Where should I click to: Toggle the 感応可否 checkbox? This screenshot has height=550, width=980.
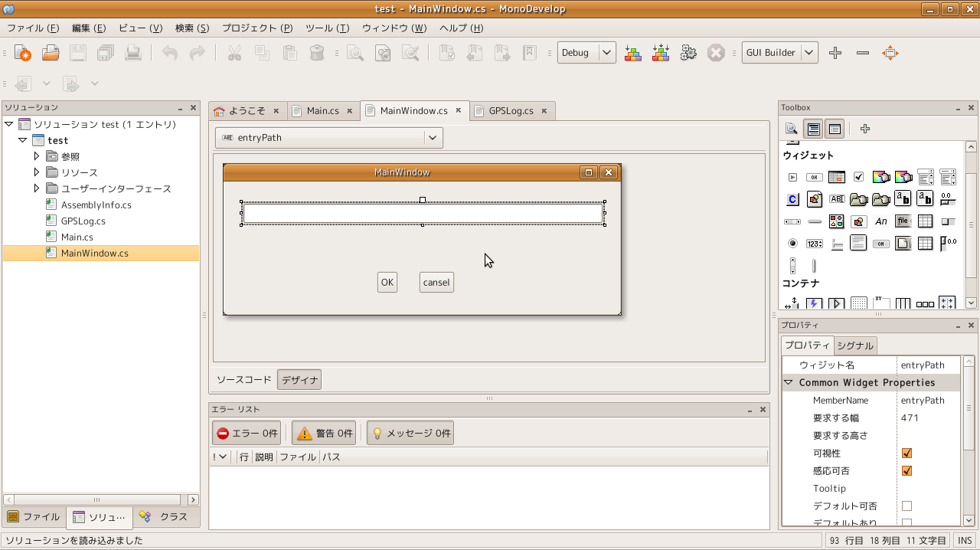click(906, 471)
